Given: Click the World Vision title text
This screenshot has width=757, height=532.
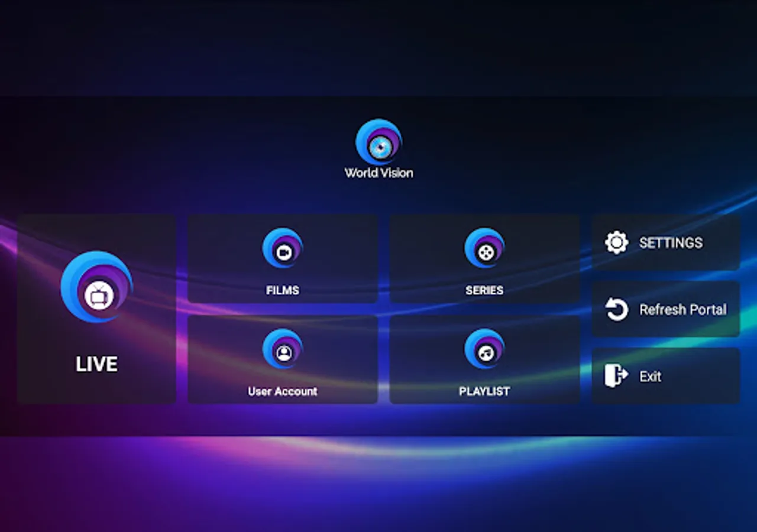Looking at the screenshot, I should (x=379, y=173).
